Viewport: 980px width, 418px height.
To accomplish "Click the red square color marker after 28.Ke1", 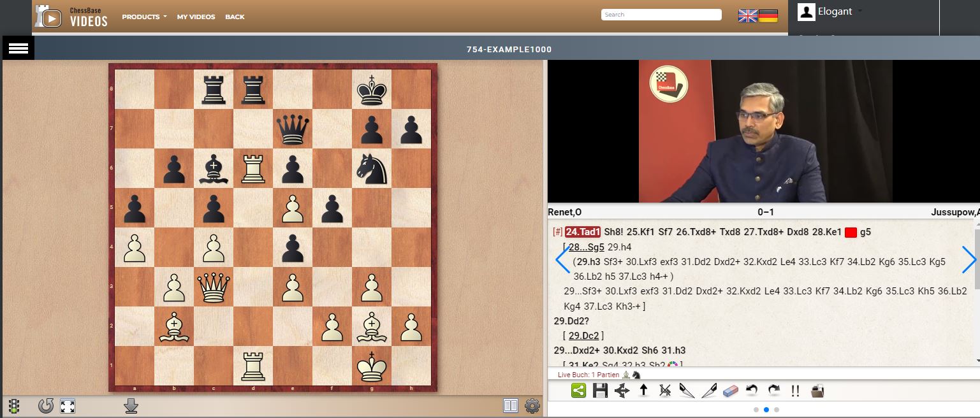I will 851,233.
